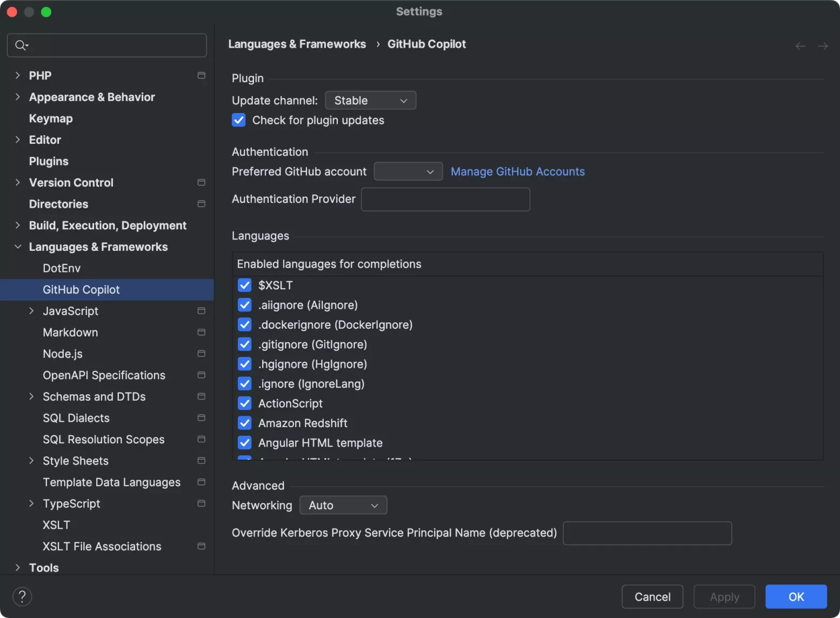Screen dimensions: 840x618
Task: Open the XSLT settings page
Action: 57,525
